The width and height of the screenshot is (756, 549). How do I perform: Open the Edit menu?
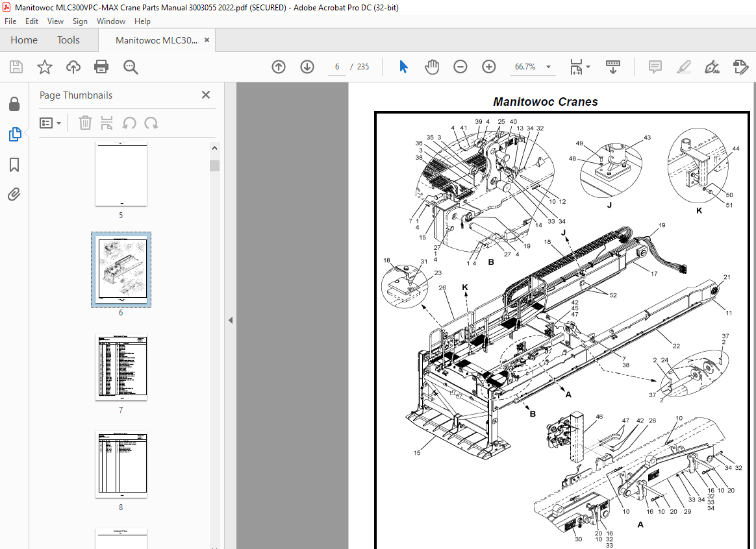(32, 21)
